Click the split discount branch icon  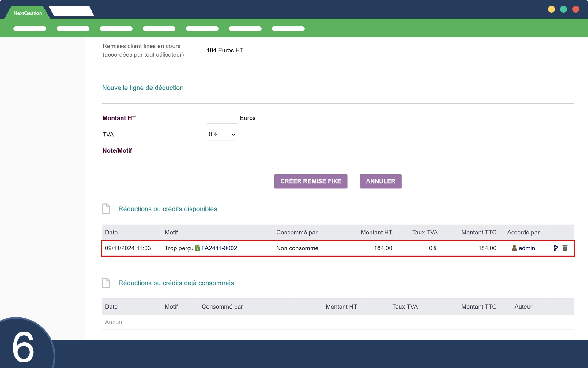(556, 248)
